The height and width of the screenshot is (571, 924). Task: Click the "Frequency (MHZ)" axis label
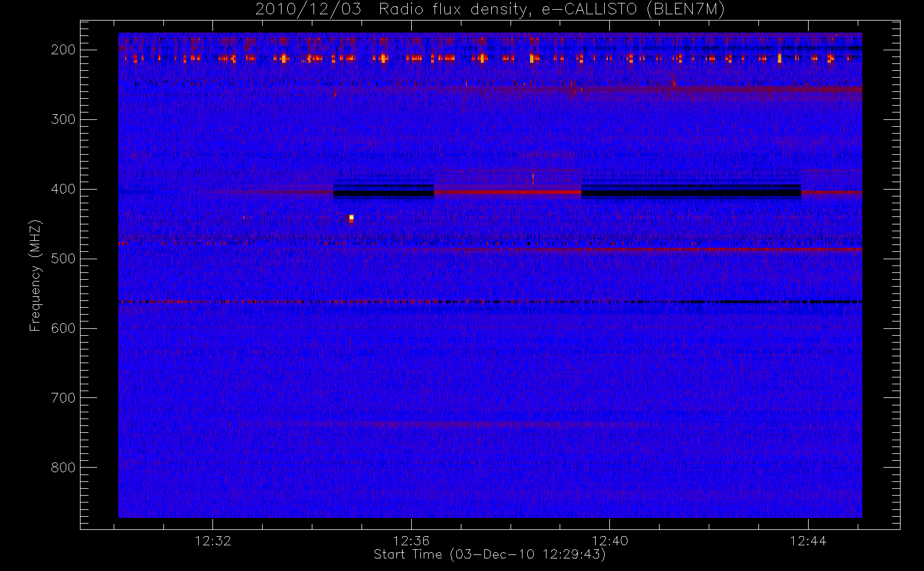click(x=35, y=275)
